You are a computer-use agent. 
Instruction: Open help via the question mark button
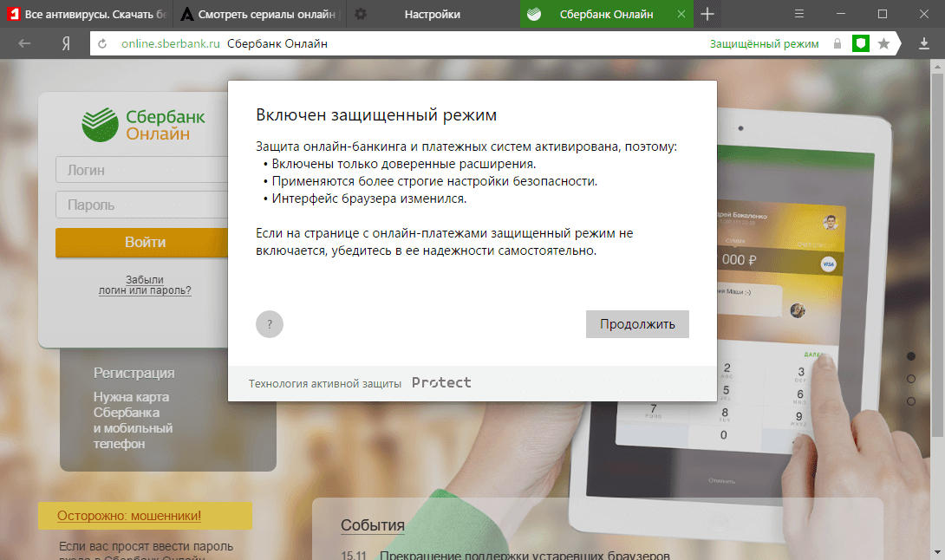tap(270, 324)
